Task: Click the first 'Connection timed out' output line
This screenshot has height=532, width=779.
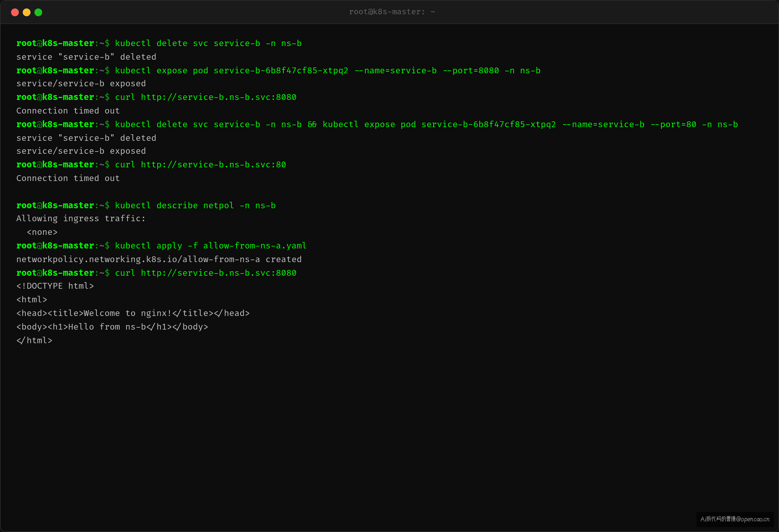Action: [68, 111]
